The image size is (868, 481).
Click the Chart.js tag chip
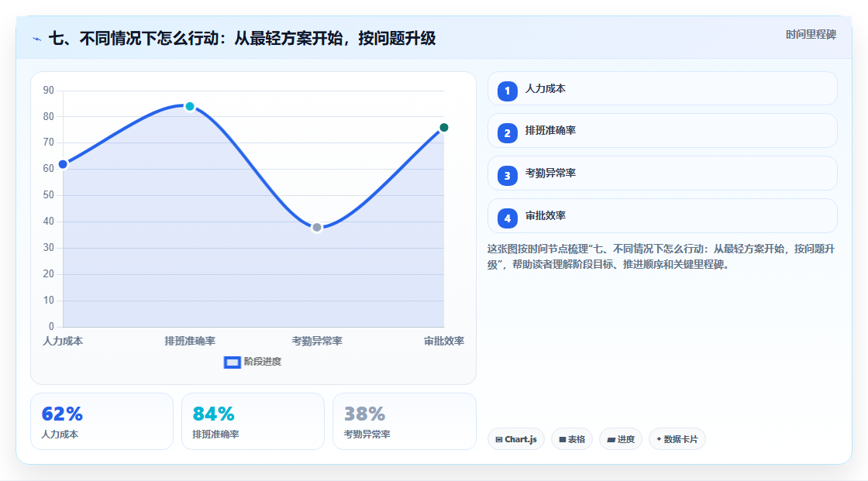pyautogui.click(x=516, y=439)
